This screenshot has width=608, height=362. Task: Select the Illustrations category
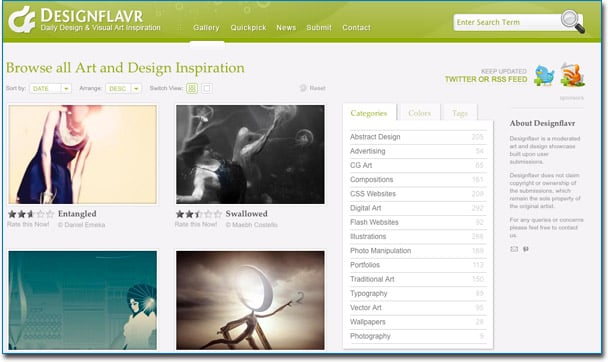(417, 236)
